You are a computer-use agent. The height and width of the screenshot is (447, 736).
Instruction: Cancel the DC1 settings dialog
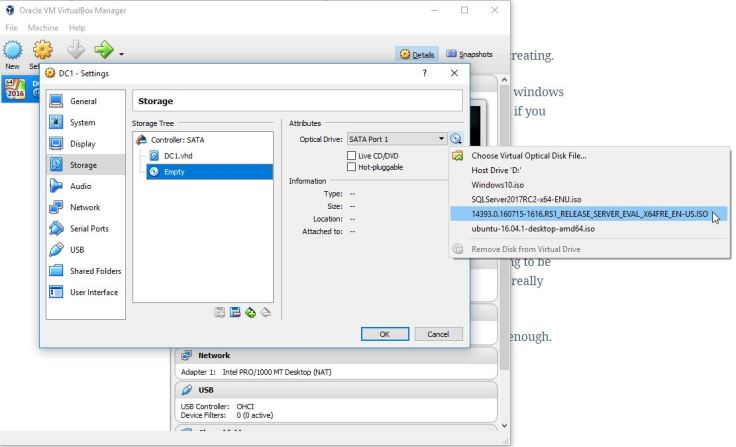[438, 334]
